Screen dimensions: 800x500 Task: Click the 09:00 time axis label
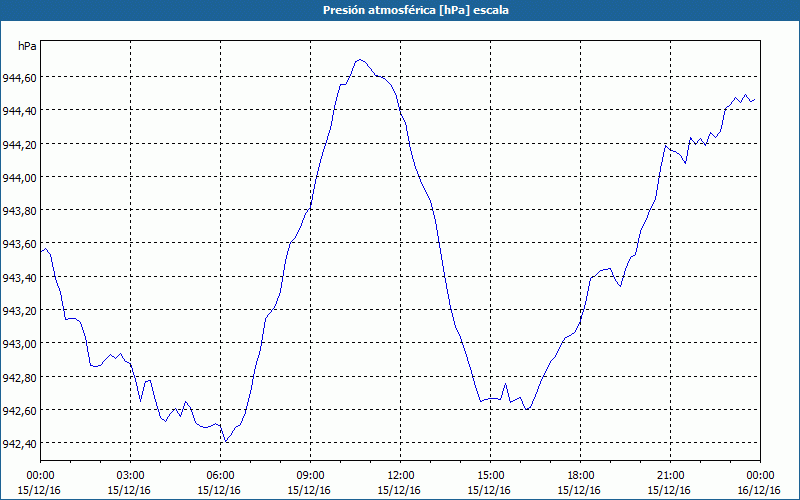pyautogui.click(x=310, y=475)
